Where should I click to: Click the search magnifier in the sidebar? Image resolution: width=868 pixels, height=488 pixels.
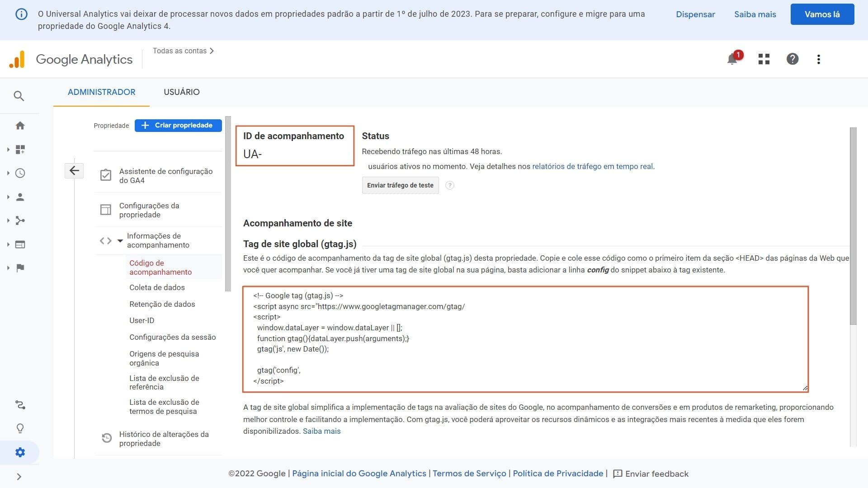coord(19,96)
